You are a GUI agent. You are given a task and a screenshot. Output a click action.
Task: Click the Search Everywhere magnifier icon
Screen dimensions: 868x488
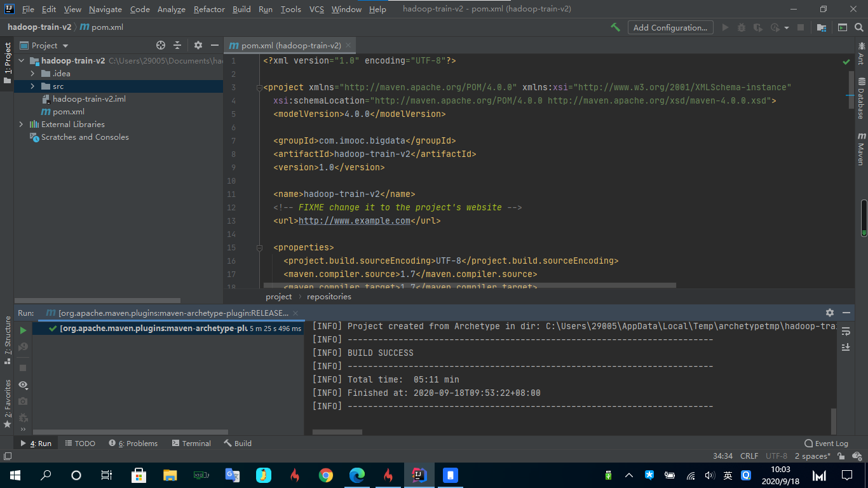860,27
